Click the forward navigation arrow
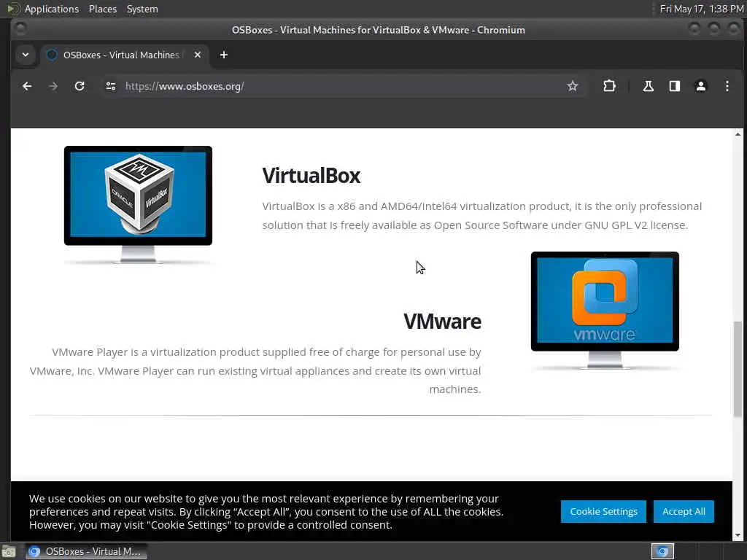Screen dimensions: 747x560 (x=53, y=86)
